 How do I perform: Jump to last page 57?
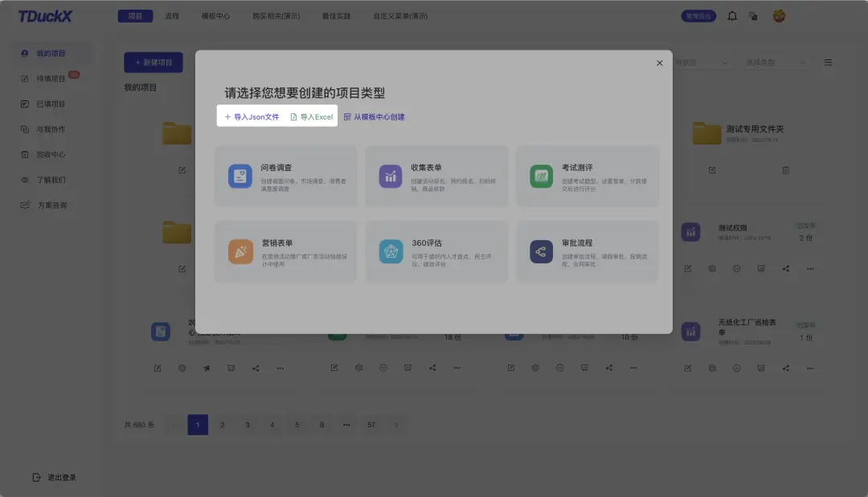pyautogui.click(x=371, y=425)
